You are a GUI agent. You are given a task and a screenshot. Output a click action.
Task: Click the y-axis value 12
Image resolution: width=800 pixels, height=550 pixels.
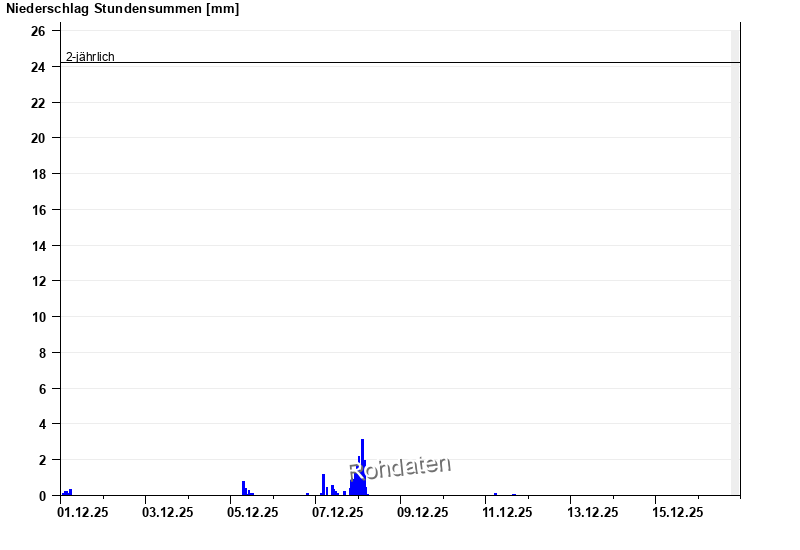38,281
